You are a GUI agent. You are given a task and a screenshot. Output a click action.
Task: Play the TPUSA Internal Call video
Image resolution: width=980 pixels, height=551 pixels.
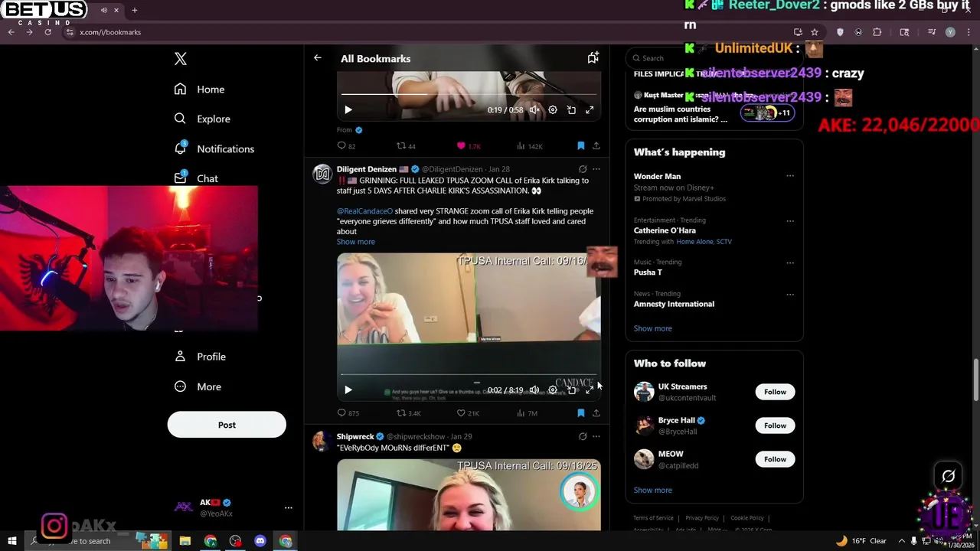point(348,390)
